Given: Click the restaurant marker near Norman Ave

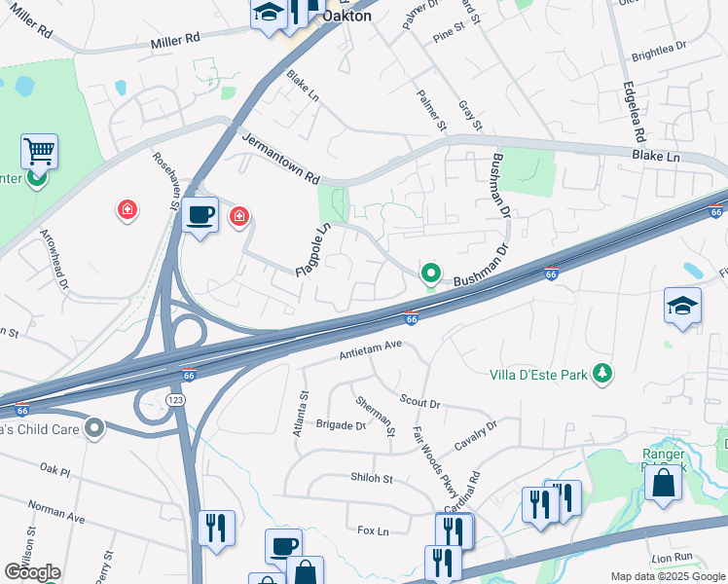Looking at the screenshot, I should 216,529.
